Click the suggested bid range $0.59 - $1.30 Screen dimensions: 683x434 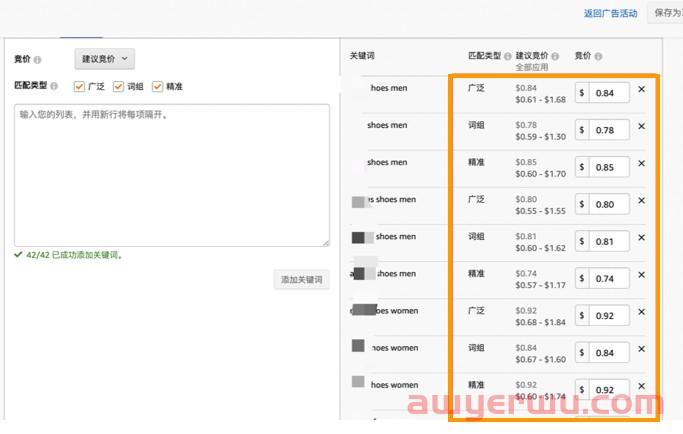[x=541, y=137]
